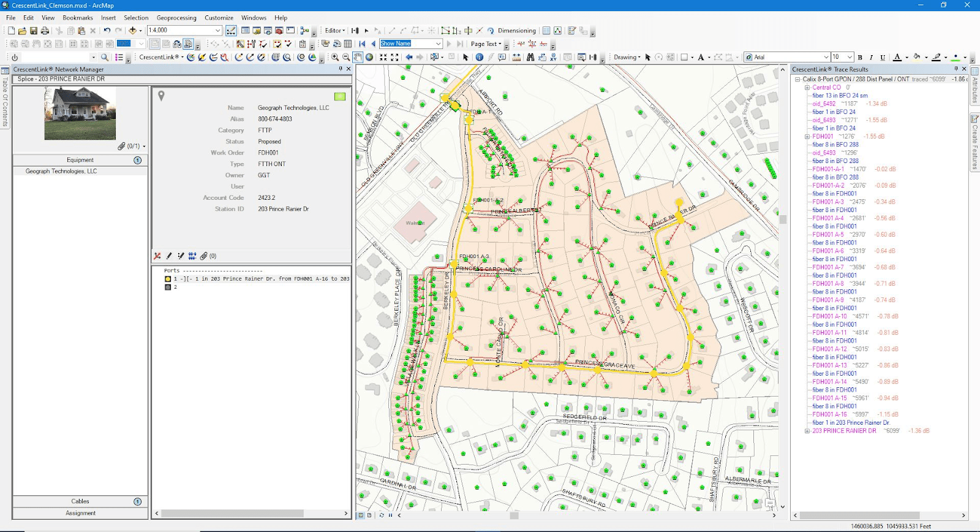Select the Pan hand tool

(x=358, y=58)
